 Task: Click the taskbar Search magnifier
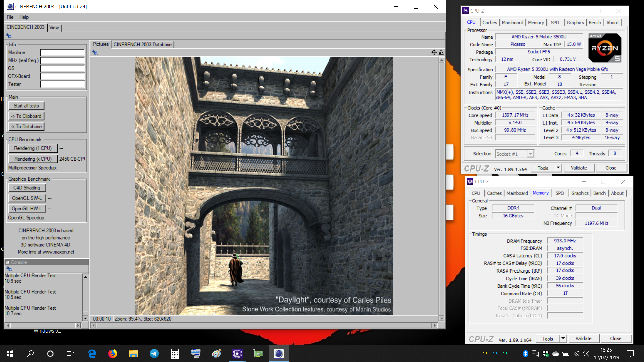coord(30,354)
